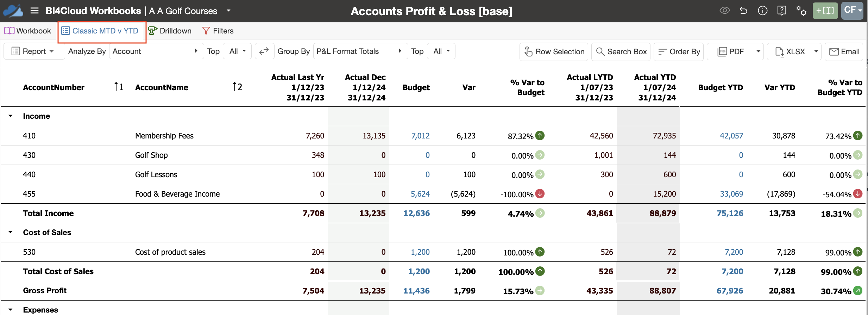Collapse the Cost of Sales section
The width and height of the screenshot is (868, 315).
coord(11,232)
